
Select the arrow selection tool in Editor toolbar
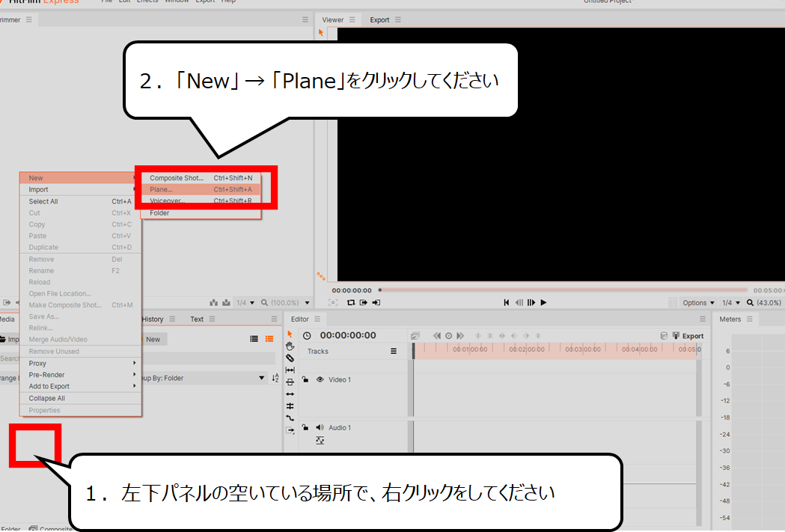click(290, 334)
